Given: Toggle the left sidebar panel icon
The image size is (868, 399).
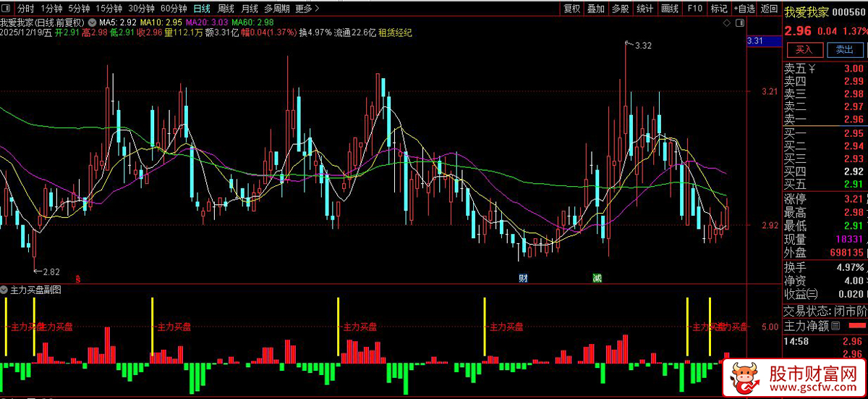Looking at the screenshot, I should pyautogui.click(x=7, y=9).
